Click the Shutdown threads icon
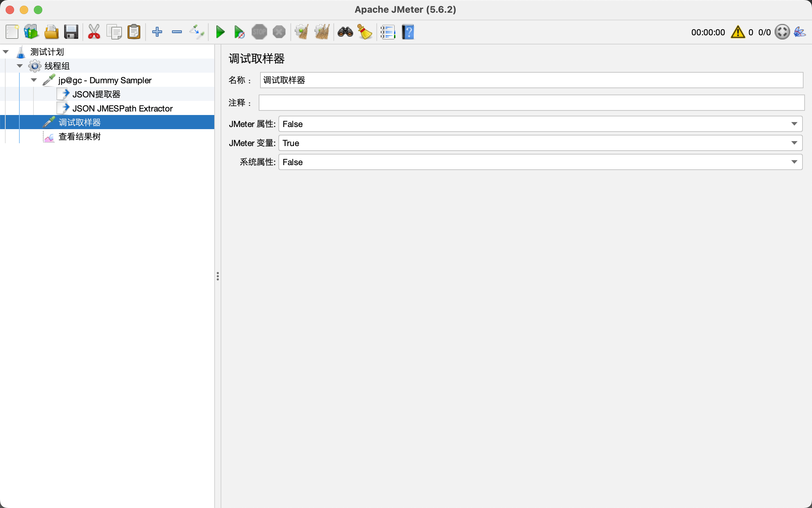The image size is (812, 508). pyautogui.click(x=279, y=32)
